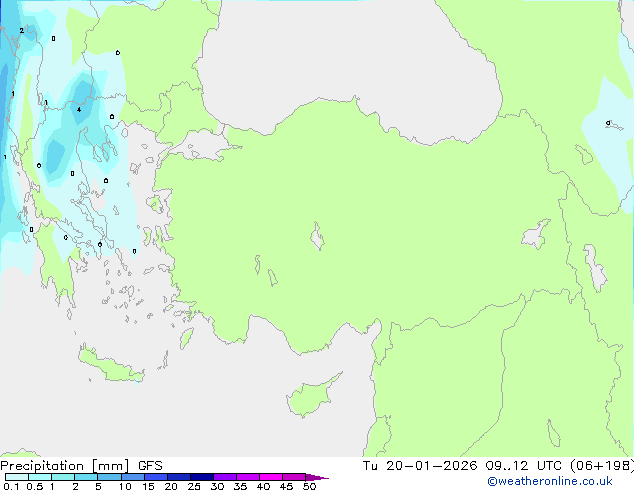Pick the 20–25 mm dark blue legend swatch
The image size is (634, 490).
pos(178,477)
